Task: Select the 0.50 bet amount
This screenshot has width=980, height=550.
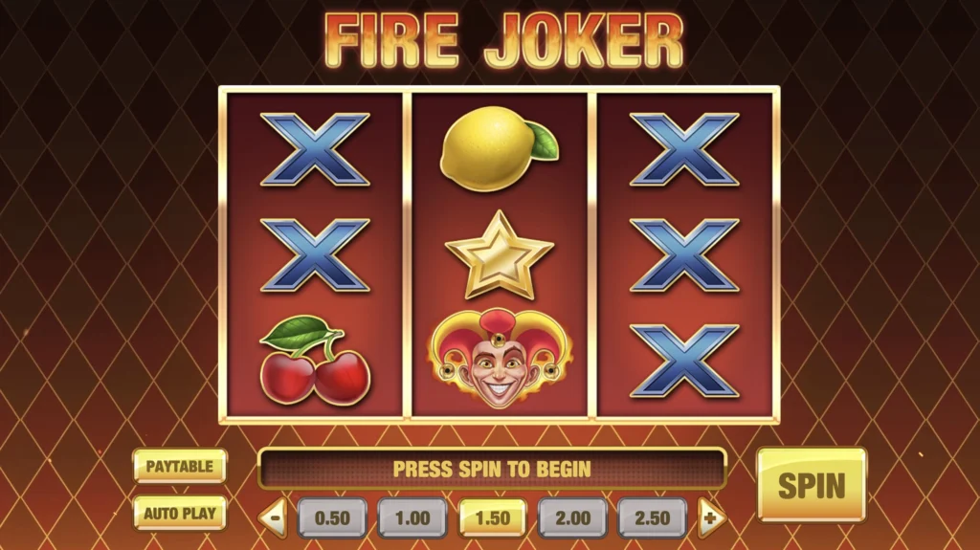Action: click(332, 518)
